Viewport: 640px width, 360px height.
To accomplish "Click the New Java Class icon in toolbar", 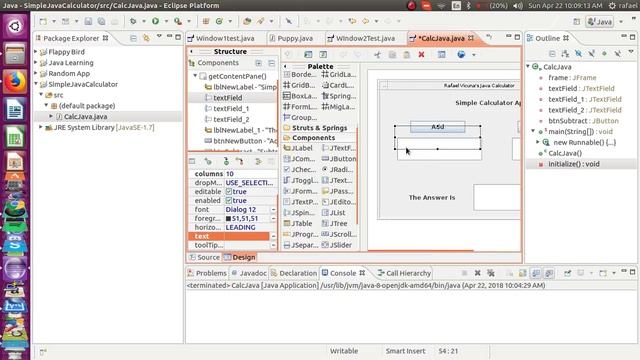I will [219, 21].
